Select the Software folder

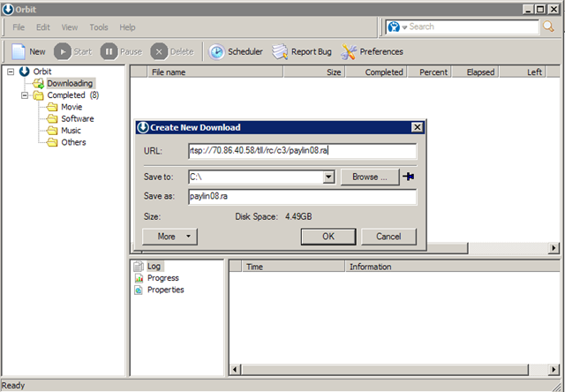[x=78, y=119]
